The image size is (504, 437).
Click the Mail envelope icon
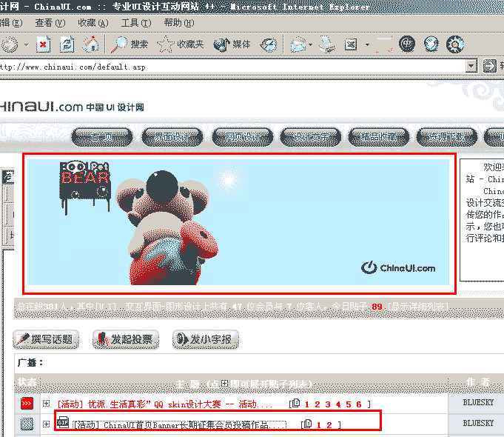[x=298, y=44]
